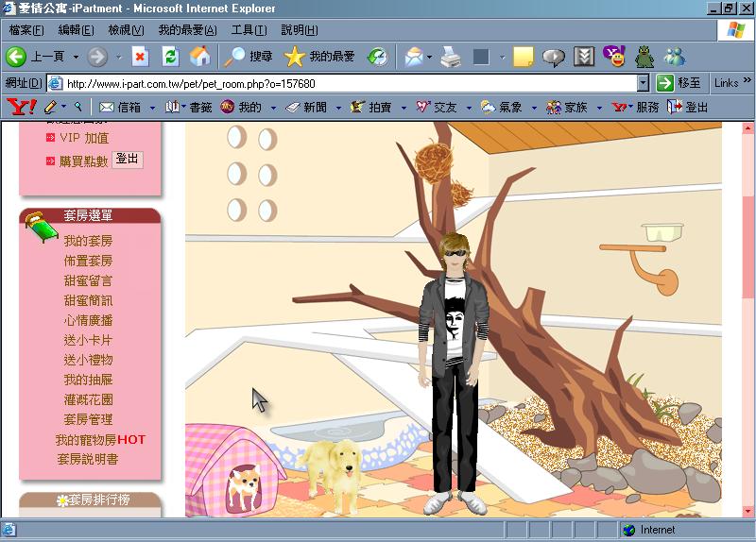Click the Yahoo Y! logo in toolbar

click(21, 107)
